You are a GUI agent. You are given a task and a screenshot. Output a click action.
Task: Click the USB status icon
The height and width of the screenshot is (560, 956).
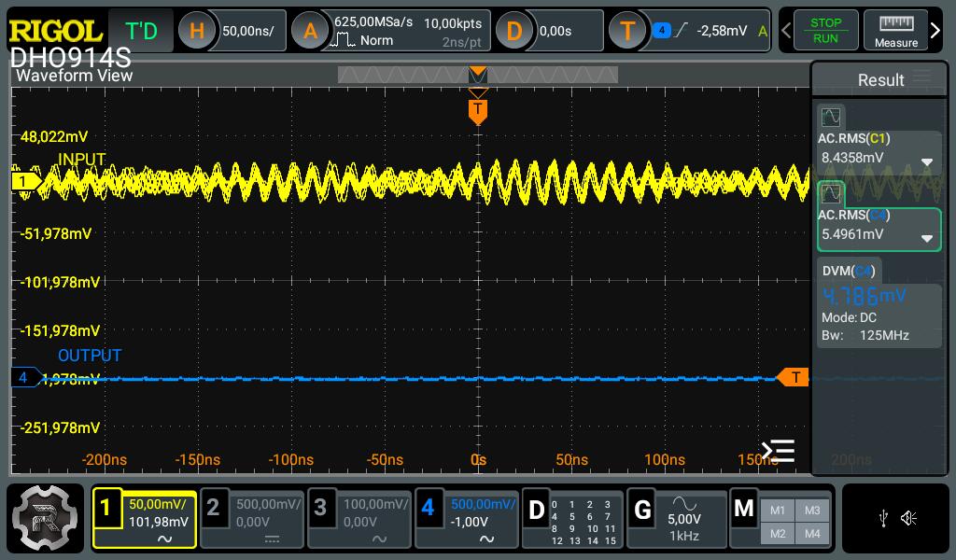[883, 519]
